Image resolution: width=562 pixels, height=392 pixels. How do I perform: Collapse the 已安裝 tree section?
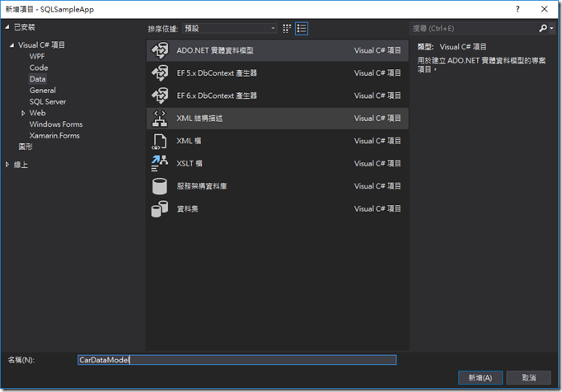7,27
